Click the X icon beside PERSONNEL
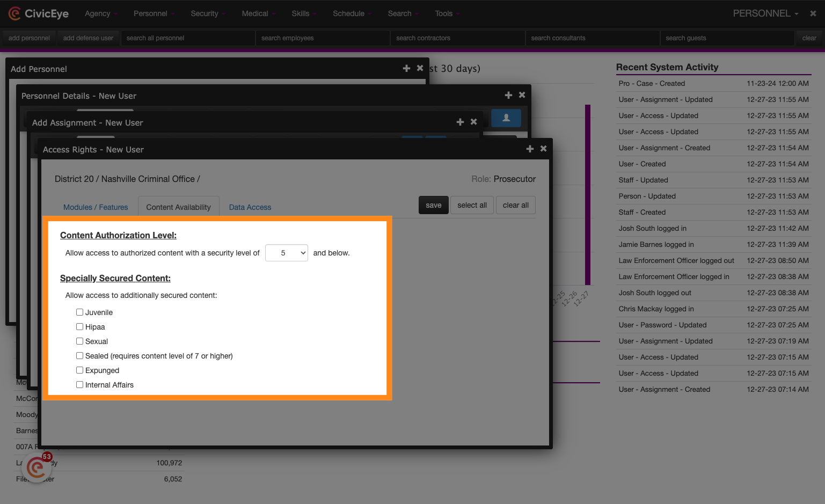 (x=813, y=13)
